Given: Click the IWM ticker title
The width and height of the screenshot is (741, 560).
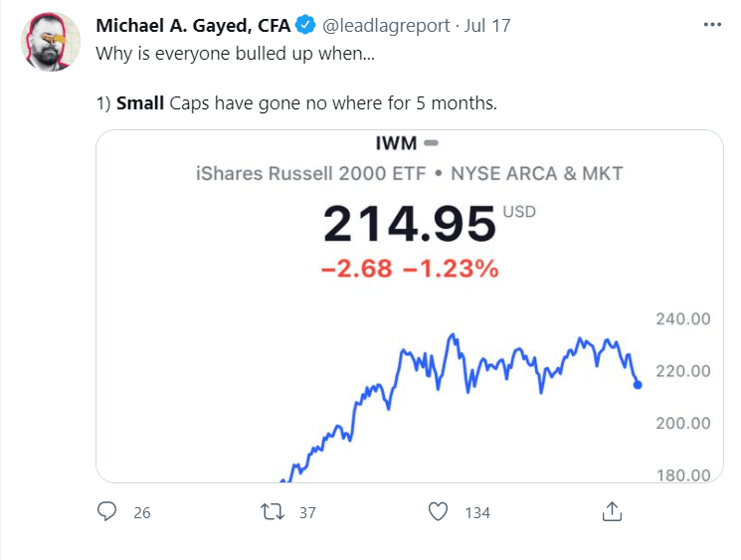Looking at the screenshot, I should (x=396, y=143).
